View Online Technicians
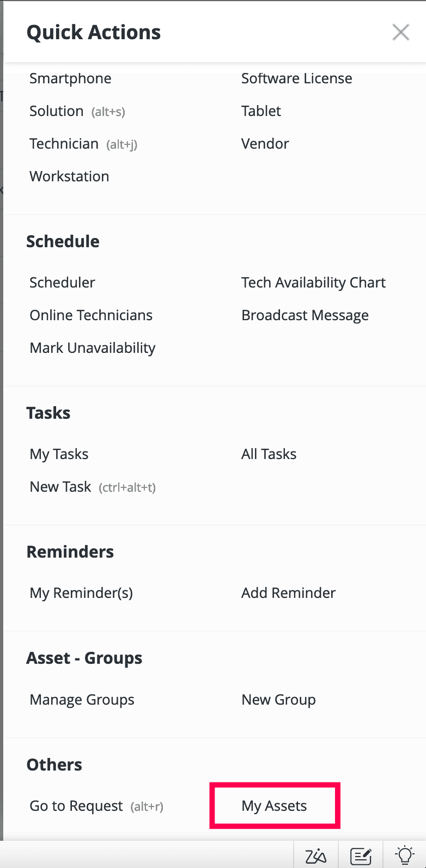Image resolution: width=426 pixels, height=868 pixels. click(x=91, y=315)
